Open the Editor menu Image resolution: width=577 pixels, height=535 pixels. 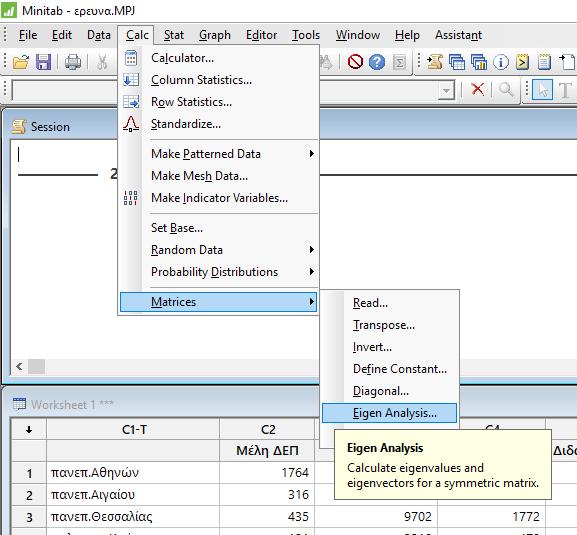pyautogui.click(x=261, y=35)
